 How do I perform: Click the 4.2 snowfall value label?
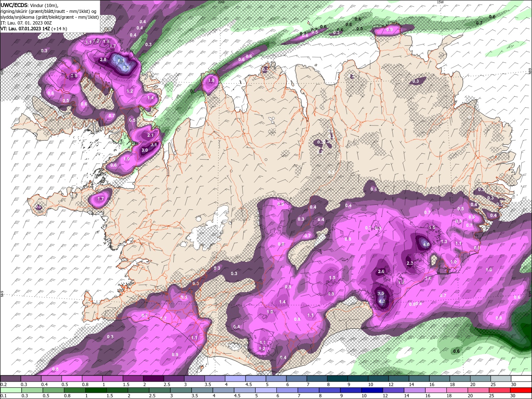(x=382, y=301)
